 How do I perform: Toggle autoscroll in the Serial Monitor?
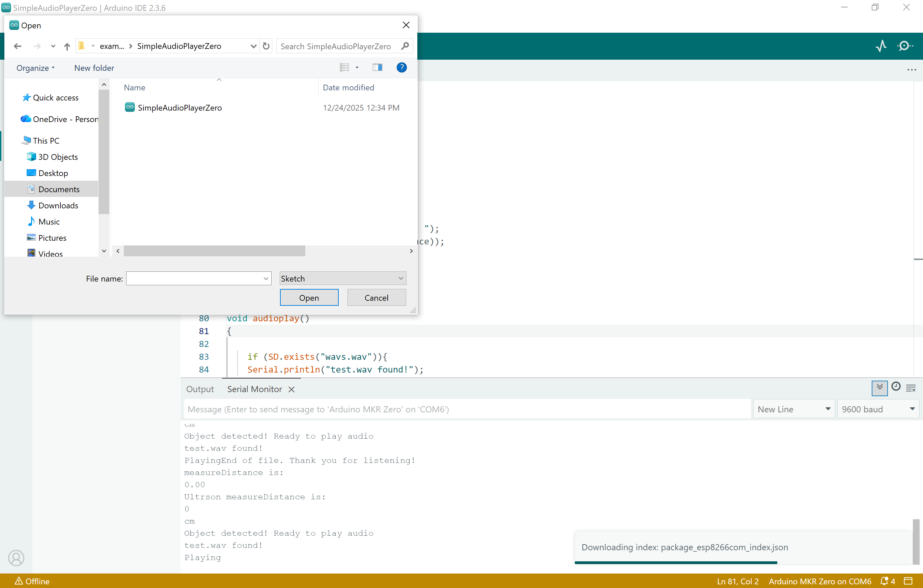879,388
